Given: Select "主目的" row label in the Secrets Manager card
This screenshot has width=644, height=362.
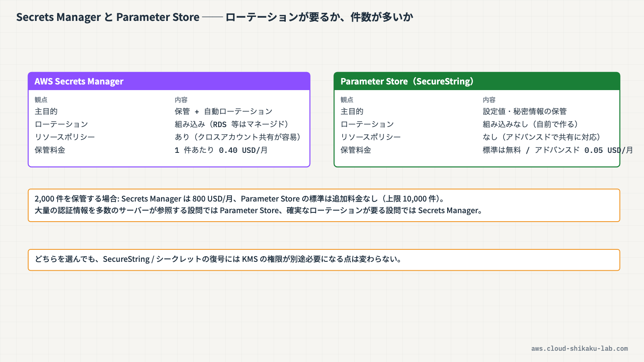Looking at the screenshot, I should (x=46, y=111).
